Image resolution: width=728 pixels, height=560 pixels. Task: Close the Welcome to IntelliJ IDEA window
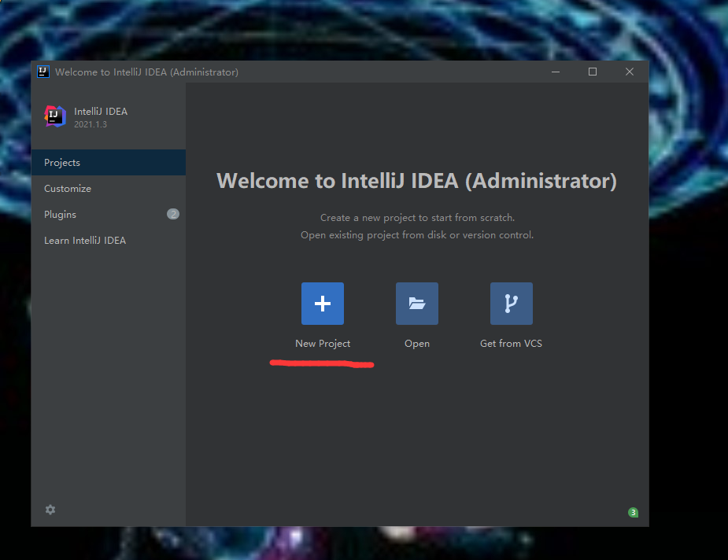[630, 72]
